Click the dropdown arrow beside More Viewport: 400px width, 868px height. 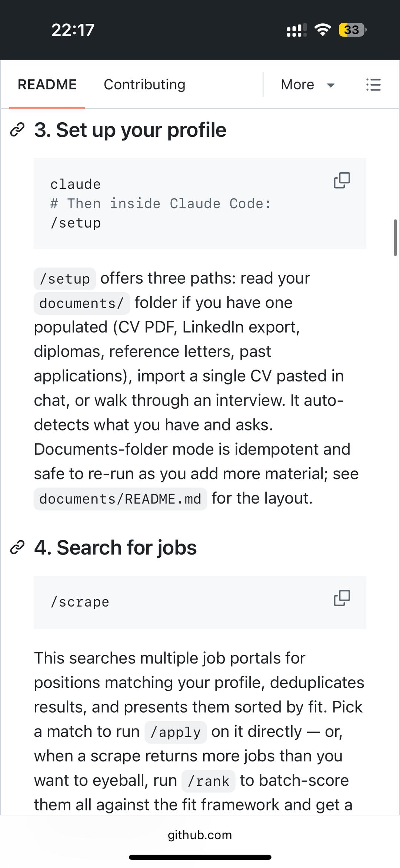(331, 85)
